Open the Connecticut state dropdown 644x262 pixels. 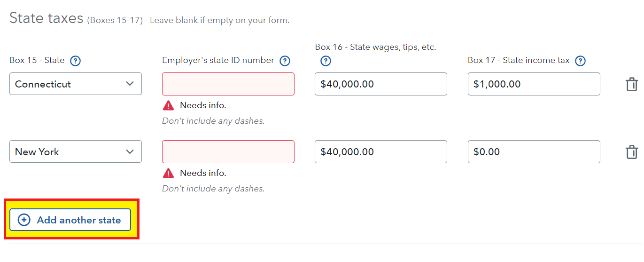pos(76,84)
